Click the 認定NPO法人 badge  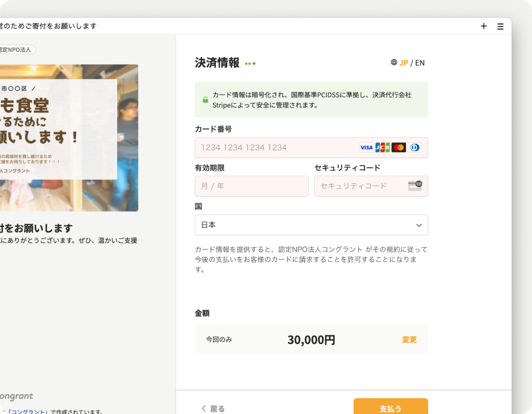(x=17, y=50)
